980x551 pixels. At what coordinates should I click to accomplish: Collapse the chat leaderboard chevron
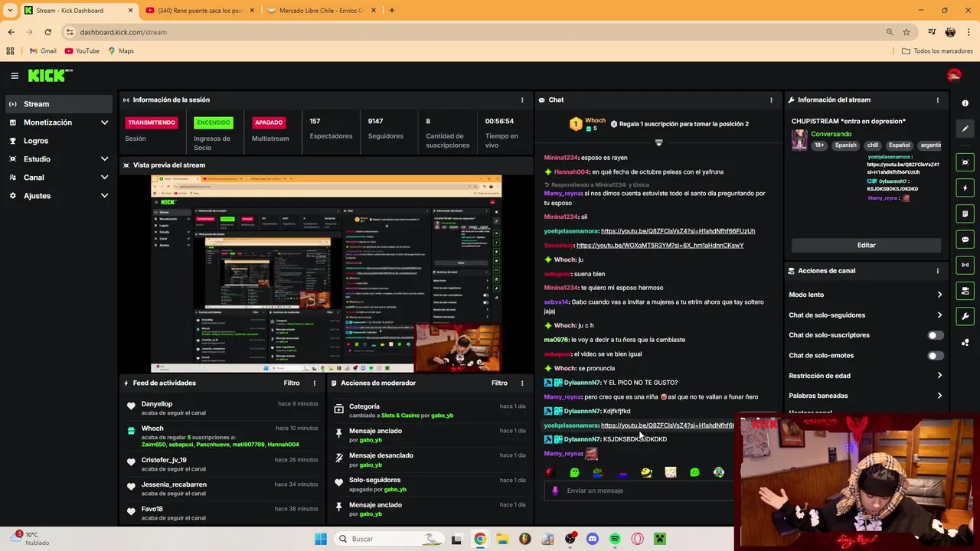point(658,143)
